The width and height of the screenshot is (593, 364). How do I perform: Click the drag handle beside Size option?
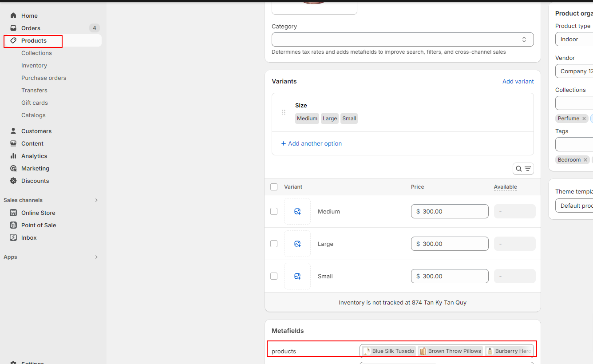click(x=284, y=112)
